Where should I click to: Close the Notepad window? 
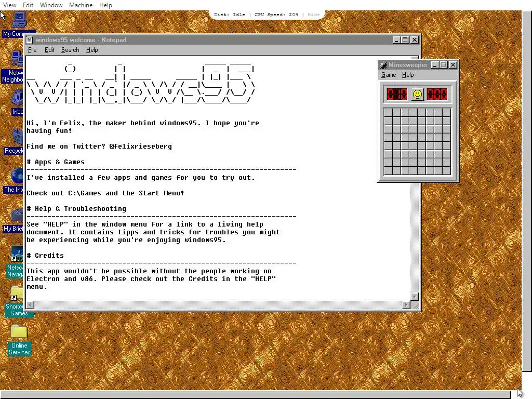click(x=415, y=40)
